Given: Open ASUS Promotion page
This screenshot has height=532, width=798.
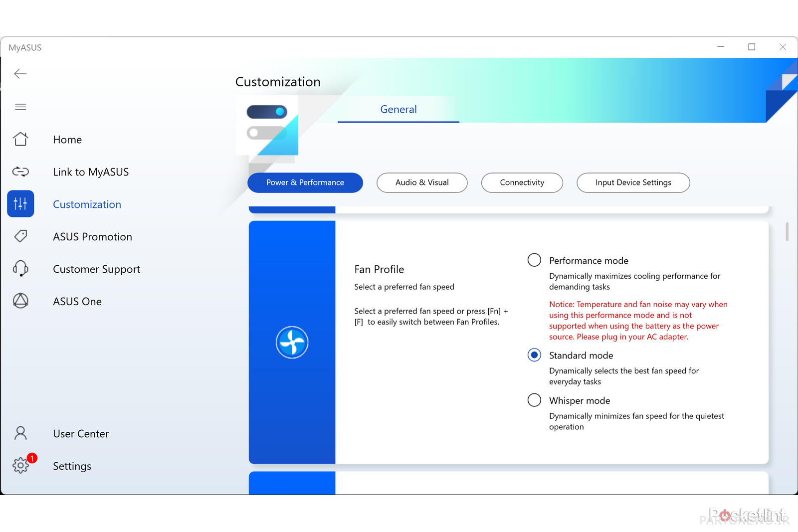Looking at the screenshot, I should (93, 237).
